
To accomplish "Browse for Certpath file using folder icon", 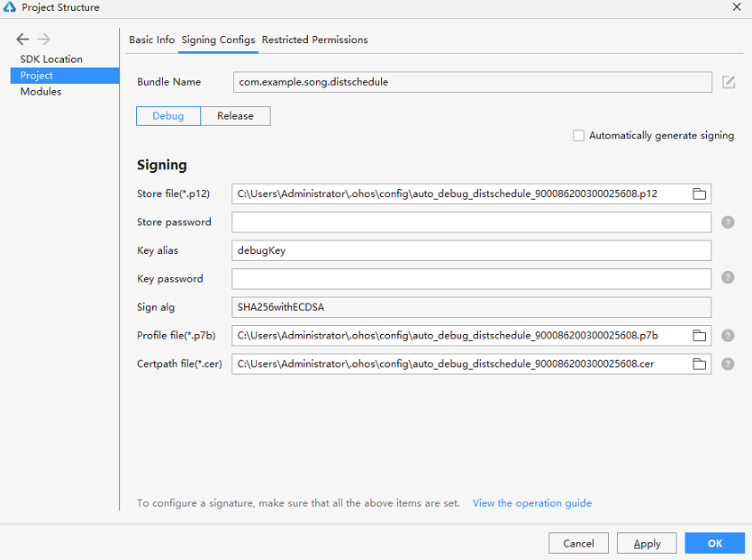I will coord(699,364).
